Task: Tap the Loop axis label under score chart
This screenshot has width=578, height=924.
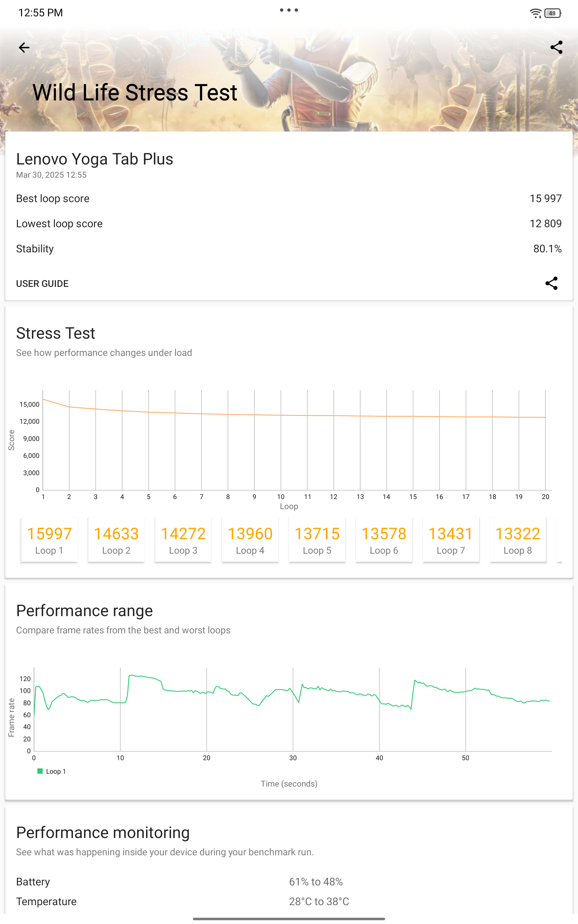Action: click(289, 506)
